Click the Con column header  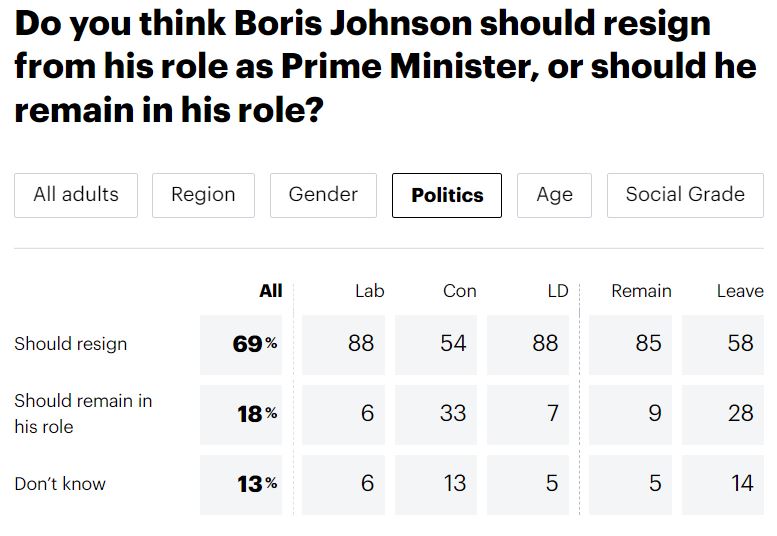(x=459, y=291)
